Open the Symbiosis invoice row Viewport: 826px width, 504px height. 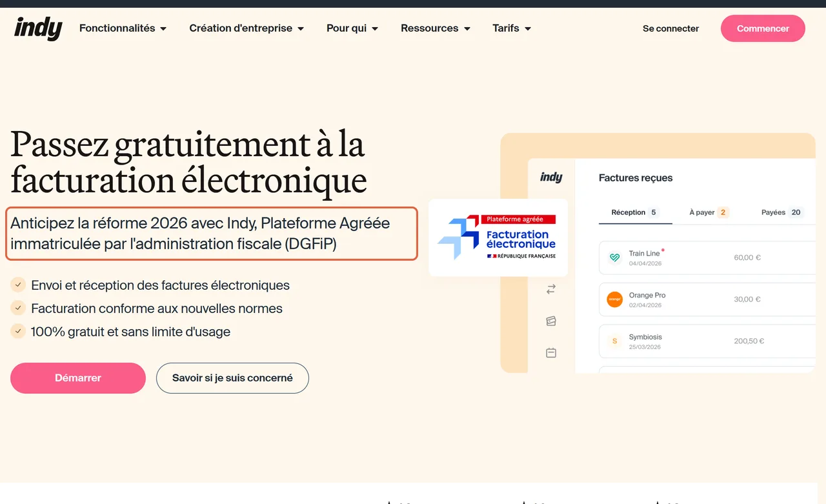pyautogui.click(x=707, y=341)
